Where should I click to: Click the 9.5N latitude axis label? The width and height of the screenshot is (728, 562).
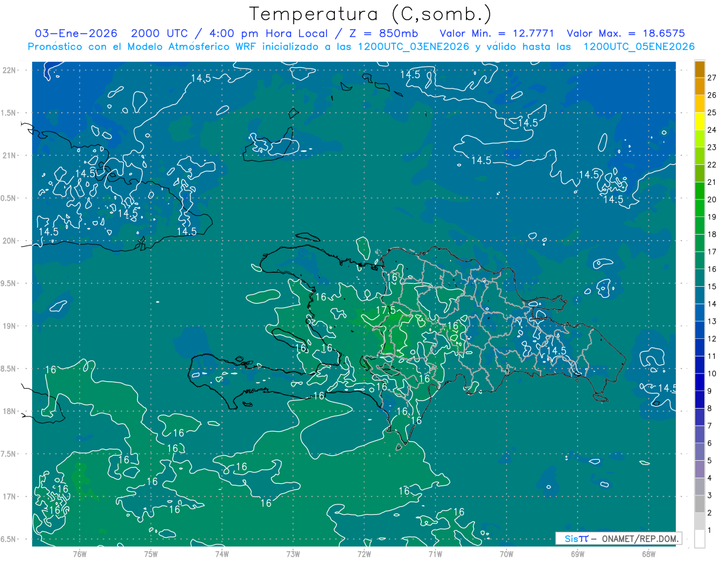tap(8, 284)
